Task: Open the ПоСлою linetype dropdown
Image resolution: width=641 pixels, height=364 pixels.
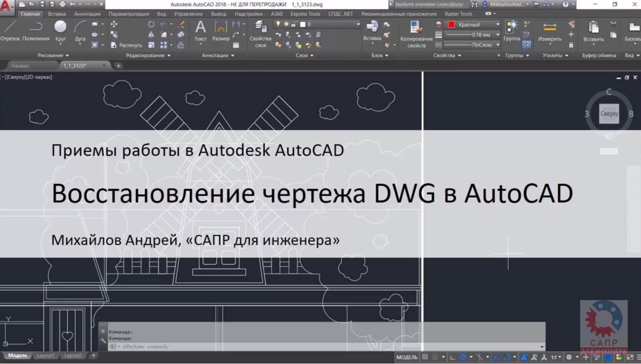Action: point(473,45)
